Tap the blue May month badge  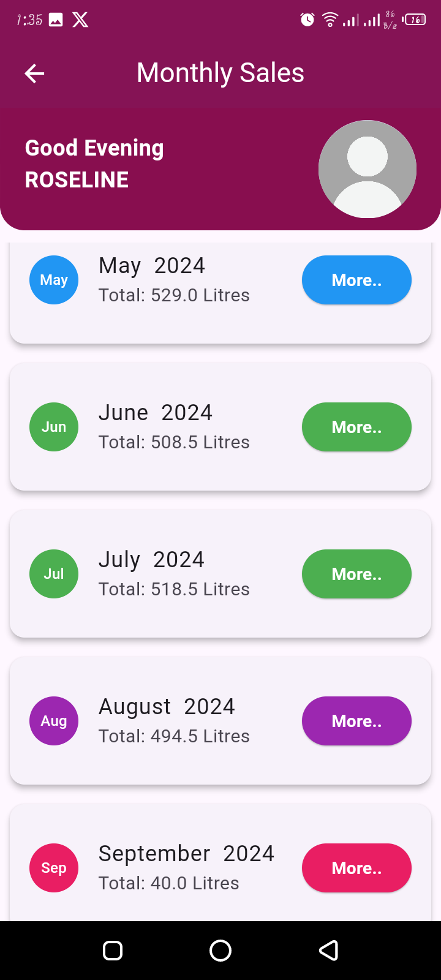tap(54, 280)
